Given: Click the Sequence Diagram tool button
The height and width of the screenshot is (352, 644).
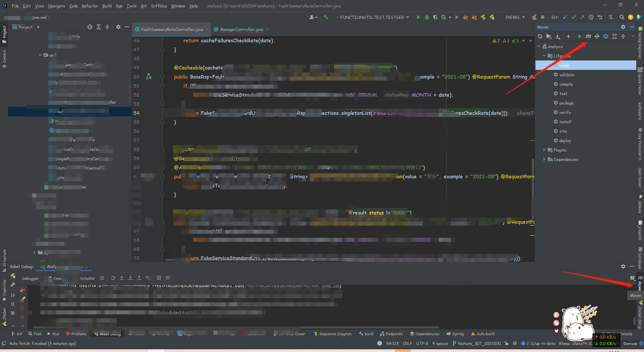Looking at the screenshot, I should point(332,334).
